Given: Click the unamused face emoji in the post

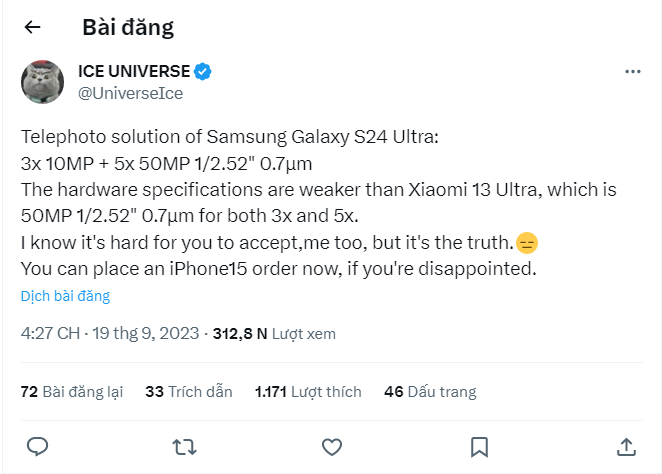Looking at the screenshot, I should coord(527,243).
